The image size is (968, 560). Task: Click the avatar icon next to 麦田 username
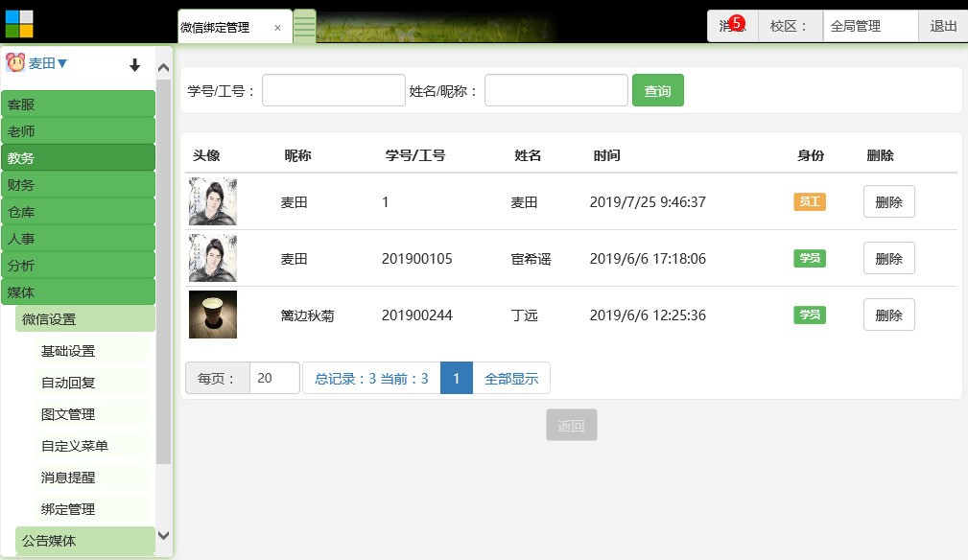click(15, 63)
